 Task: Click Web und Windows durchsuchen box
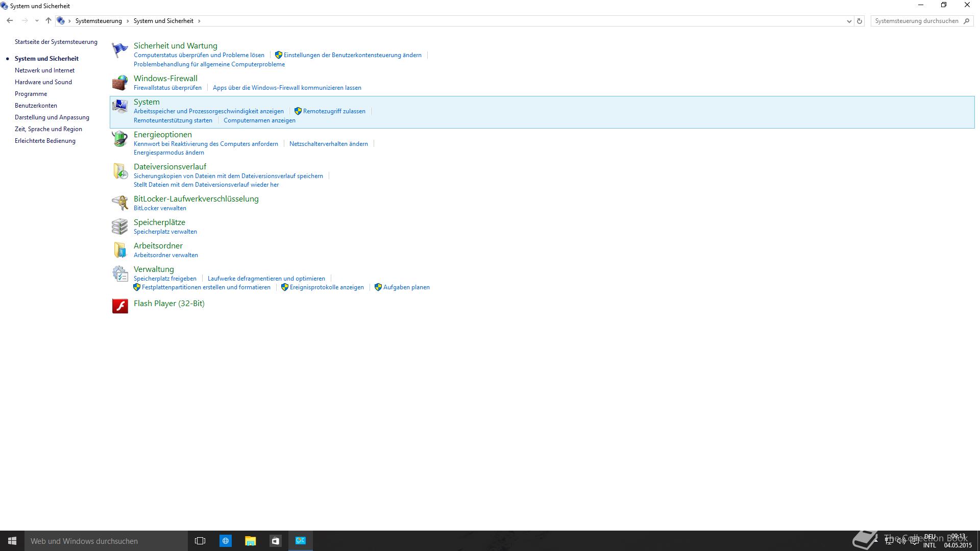click(x=106, y=541)
